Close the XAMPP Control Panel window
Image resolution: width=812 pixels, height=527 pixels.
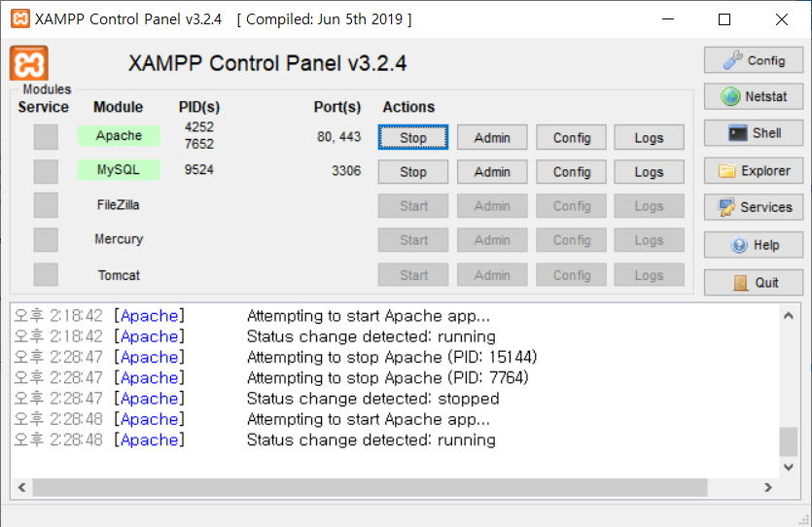pyautogui.click(x=782, y=19)
